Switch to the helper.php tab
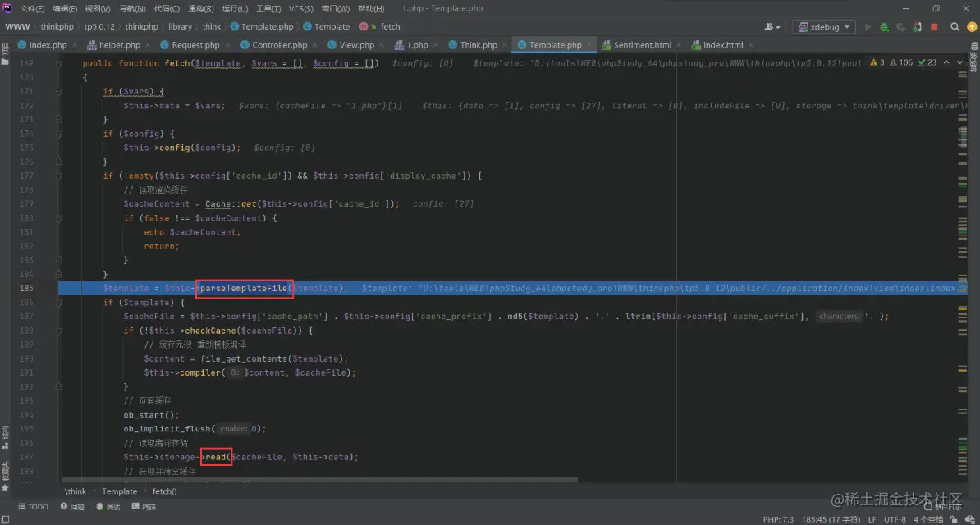This screenshot has width=980, height=525. tap(119, 45)
